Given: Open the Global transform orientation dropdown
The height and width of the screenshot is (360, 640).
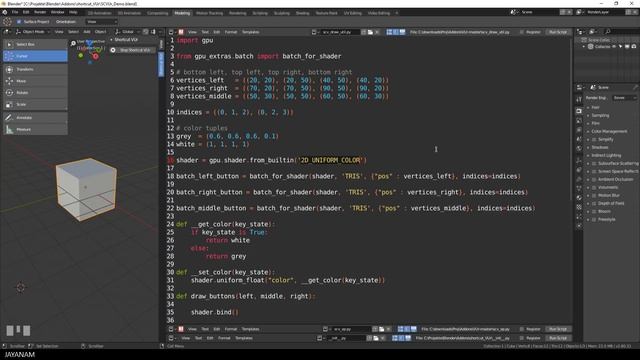Looking at the screenshot, I should click(127, 32).
